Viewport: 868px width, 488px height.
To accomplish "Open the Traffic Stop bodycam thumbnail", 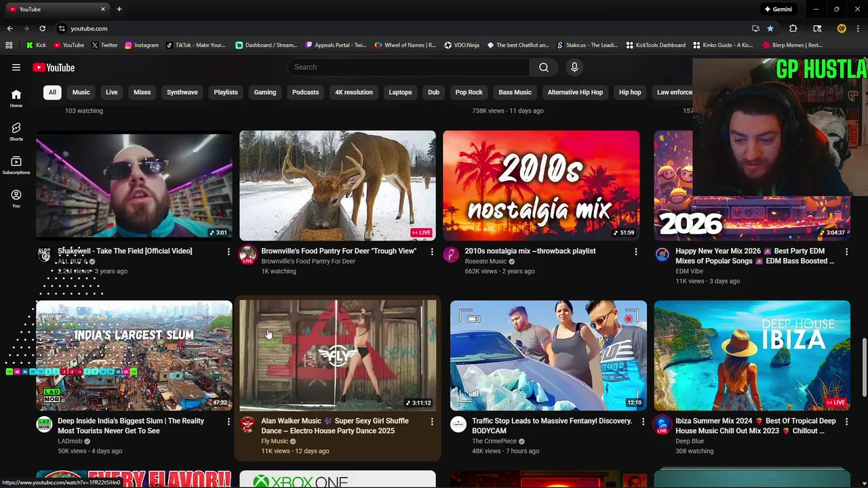I will [549, 356].
